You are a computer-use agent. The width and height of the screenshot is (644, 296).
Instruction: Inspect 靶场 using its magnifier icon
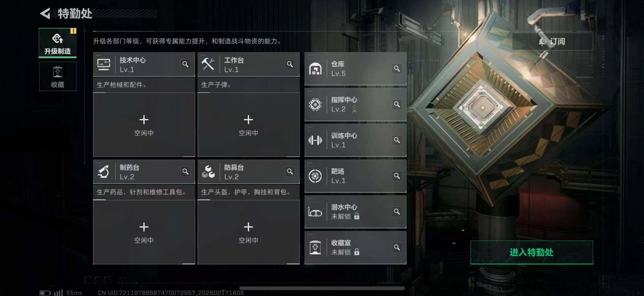[x=397, y=176]
